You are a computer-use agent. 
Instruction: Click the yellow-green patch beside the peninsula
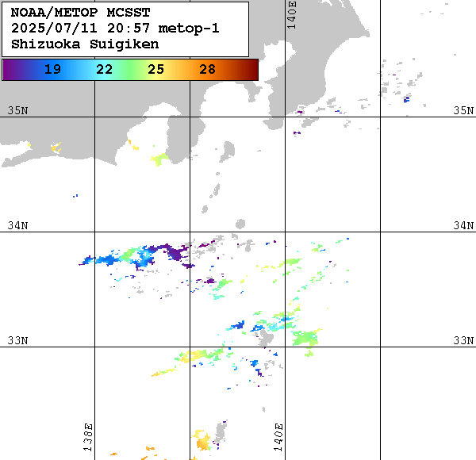pos(160,159)
